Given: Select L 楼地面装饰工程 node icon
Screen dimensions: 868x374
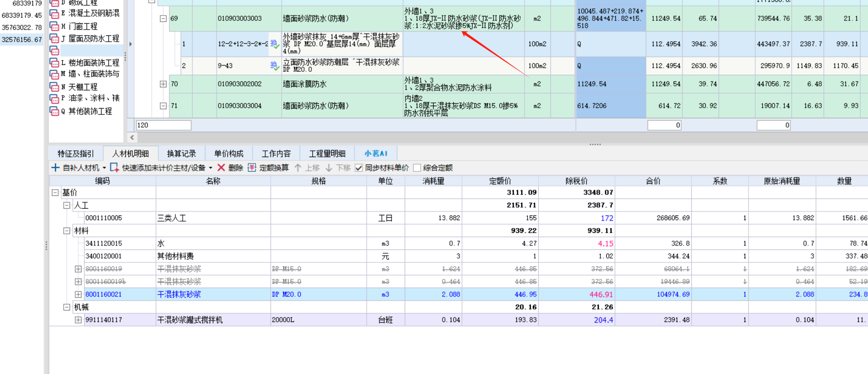Looking at the screenshot, I should (x=54, y=63).
